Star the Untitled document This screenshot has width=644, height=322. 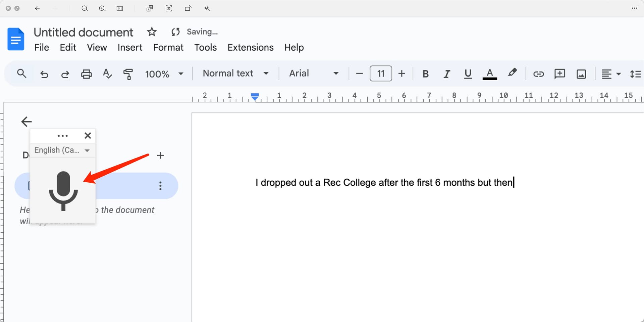tap(152, 32)
